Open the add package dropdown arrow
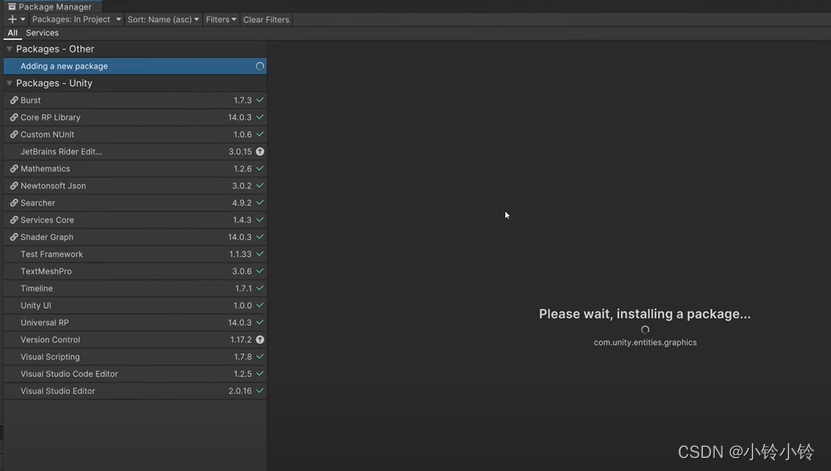The image size is (831, 471). (23, 20)
